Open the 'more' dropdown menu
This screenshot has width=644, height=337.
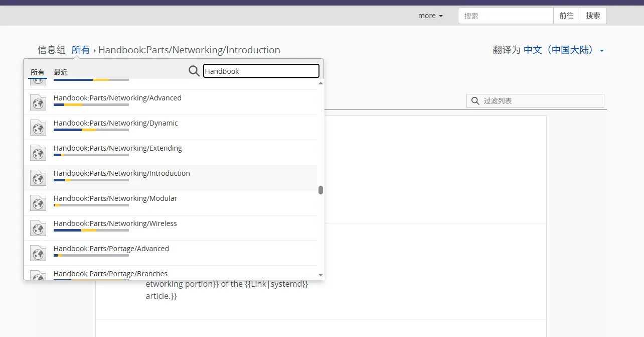(x=430, y=16)
